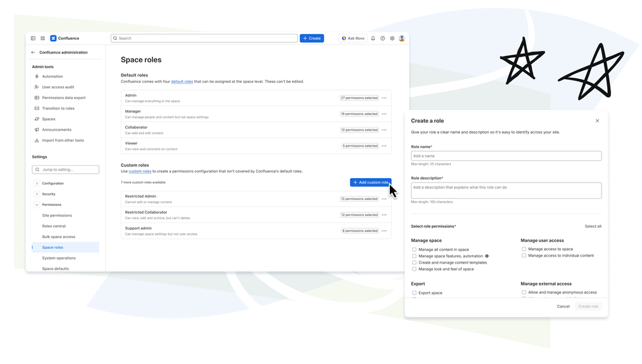The image size is (642, 364).
Task: Click the blue Create button
Action: [x=311, y=38]
